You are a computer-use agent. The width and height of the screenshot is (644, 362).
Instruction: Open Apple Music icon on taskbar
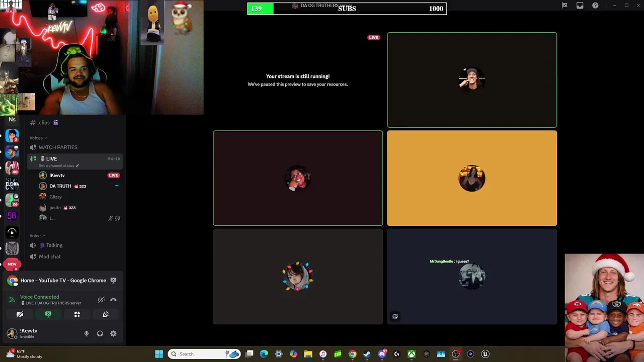[x=323, y=354]
